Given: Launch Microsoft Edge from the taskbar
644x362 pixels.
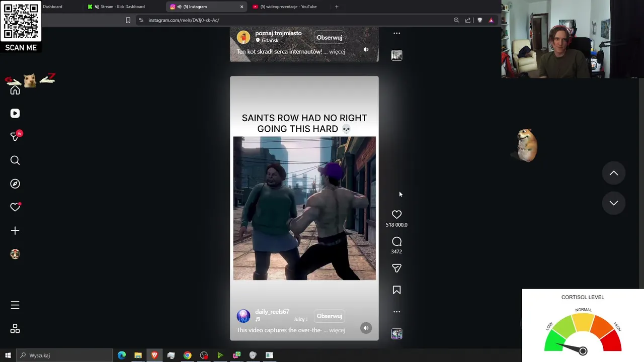Looking at the screenshot, I should (122, 355).
